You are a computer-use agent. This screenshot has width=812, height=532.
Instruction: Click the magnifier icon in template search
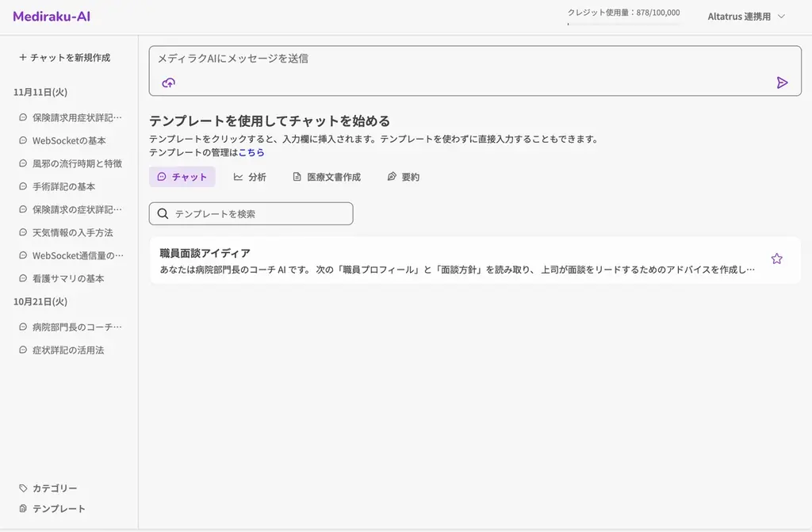point(163,213)
